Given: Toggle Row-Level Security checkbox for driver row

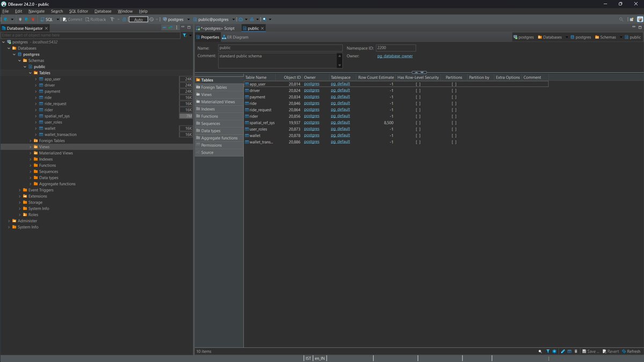Looking at the screenshot, I should click(x=418, y=91).
